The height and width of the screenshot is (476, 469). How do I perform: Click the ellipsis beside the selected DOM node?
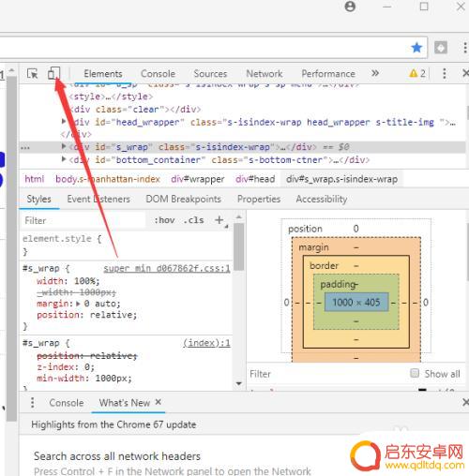tap(25, 147)
